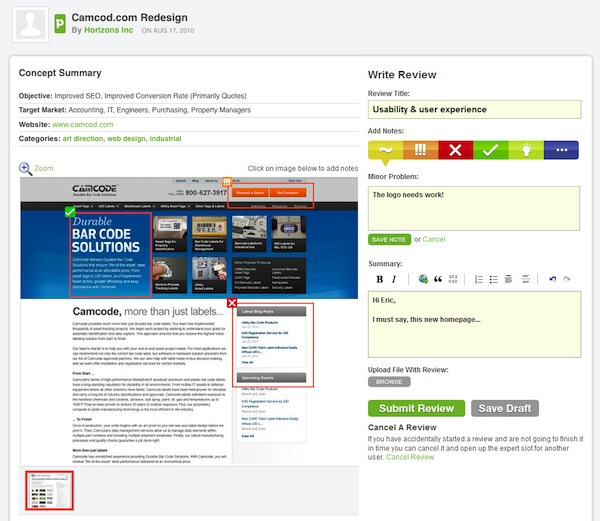The width and height of the screenshot is (600, 521).
Task: Undo the last edit in Summary
Action: [x=553, y=278]
